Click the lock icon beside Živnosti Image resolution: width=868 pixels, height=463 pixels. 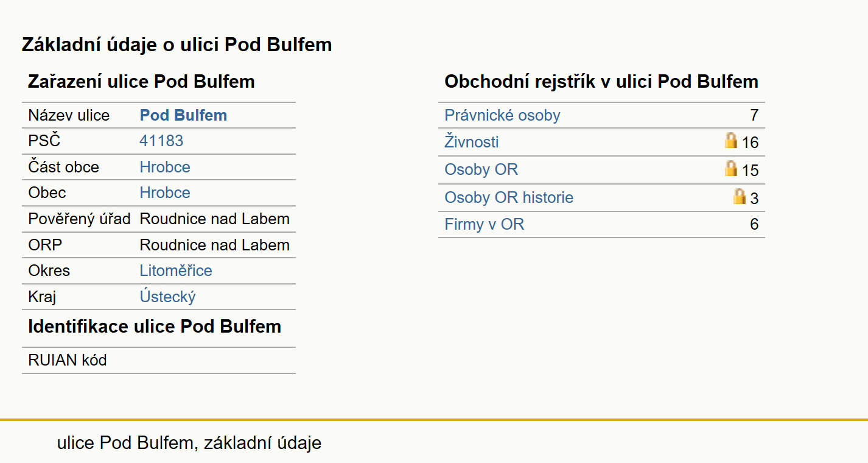pos(731,141)
